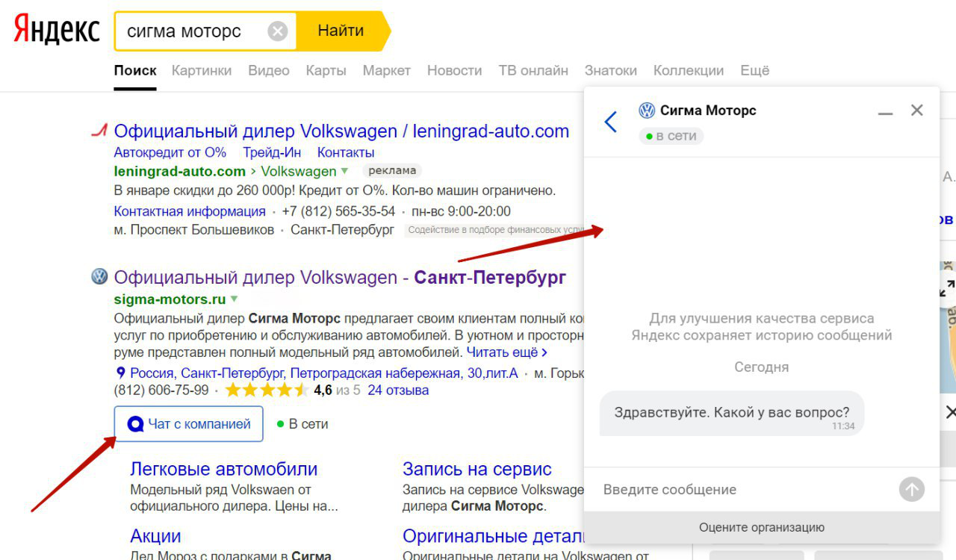The image size is (956, 560).
Task: Open the Контакты link in the ad
Action: point(346,152)
